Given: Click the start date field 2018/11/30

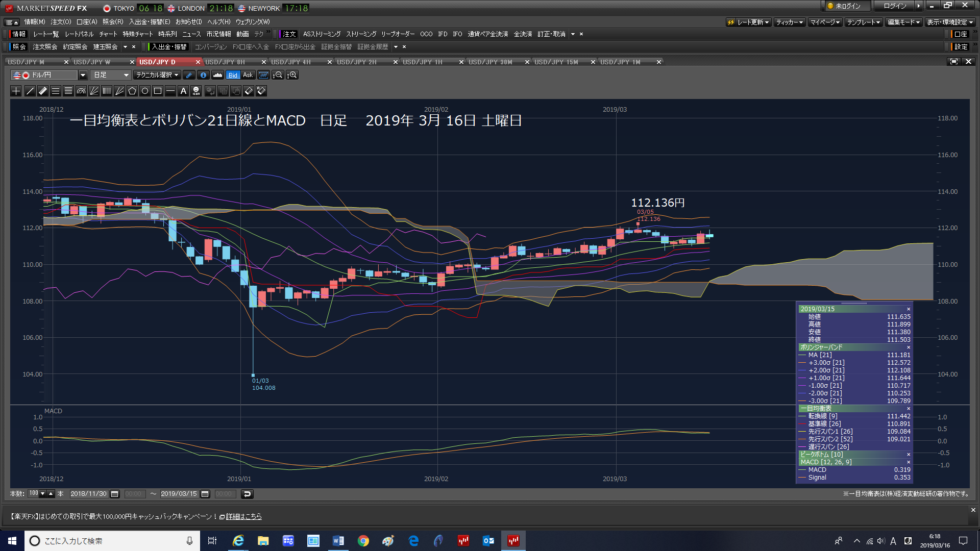Looking at the screenshot, I should pyautogui.click(x=89, y=494).
